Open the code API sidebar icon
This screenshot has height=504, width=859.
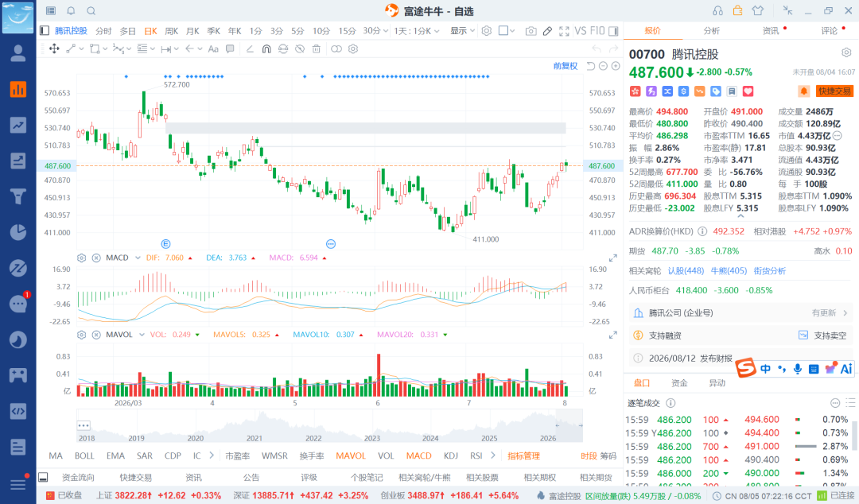coord(18,412)
